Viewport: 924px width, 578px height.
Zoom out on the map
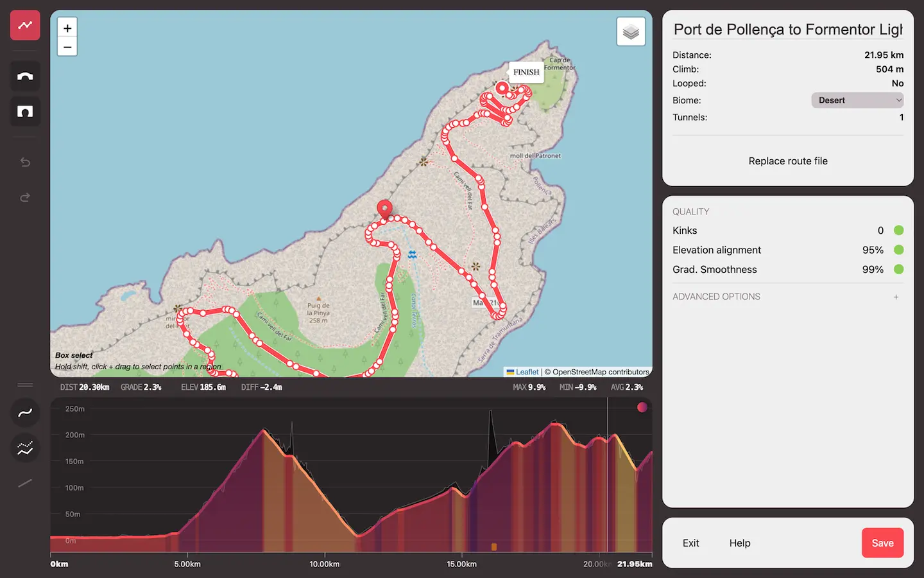tap(67, 47)
